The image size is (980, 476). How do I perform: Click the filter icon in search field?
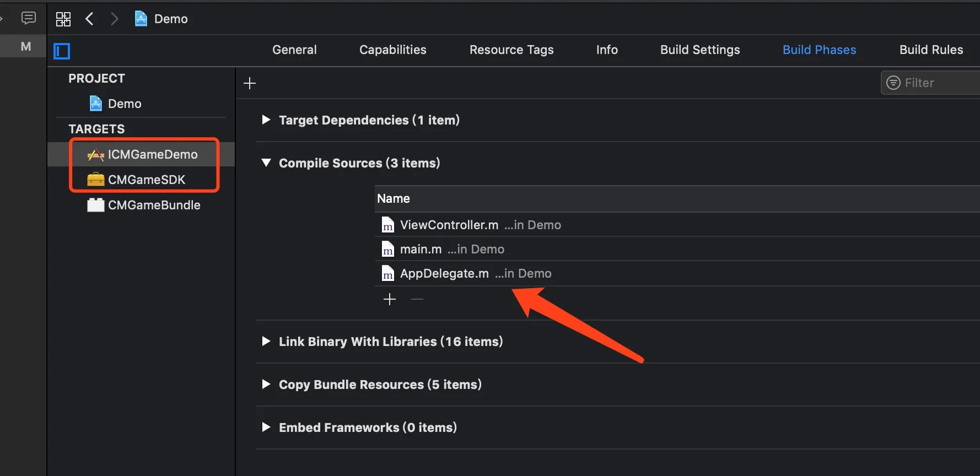coord(893,83)
